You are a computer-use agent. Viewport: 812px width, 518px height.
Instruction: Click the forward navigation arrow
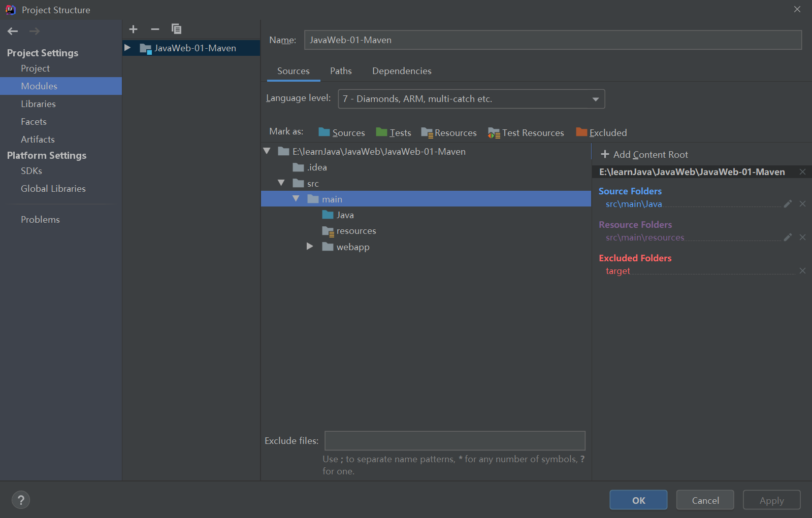pyautogui.click(x=35, y=31)
